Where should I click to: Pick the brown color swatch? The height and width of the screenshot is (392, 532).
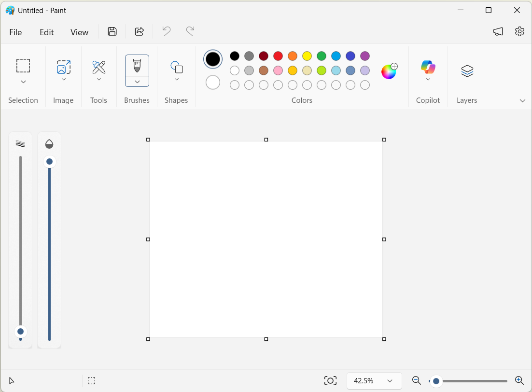(x=264, y=70)
